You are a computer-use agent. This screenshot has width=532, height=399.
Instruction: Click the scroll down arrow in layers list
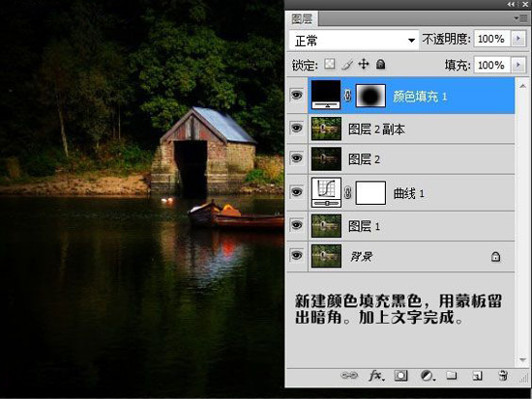[x=522, y=359]
